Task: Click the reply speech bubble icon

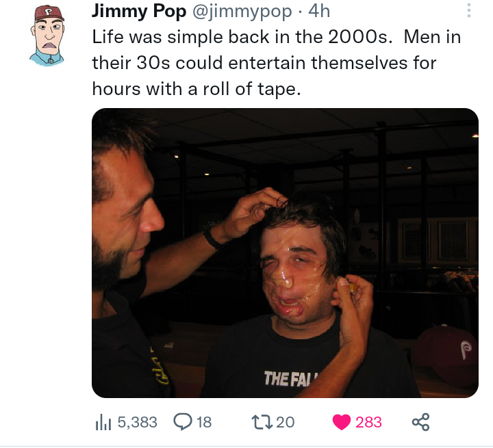Action: point(183,422)
